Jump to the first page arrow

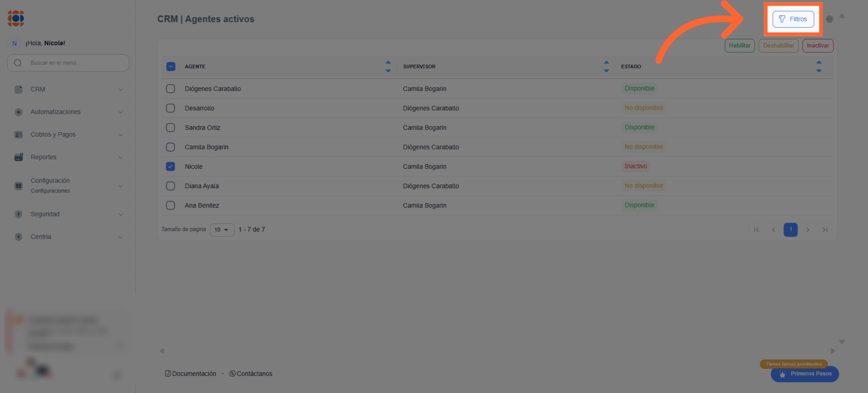pyautogui.click(x=756, y=230)
